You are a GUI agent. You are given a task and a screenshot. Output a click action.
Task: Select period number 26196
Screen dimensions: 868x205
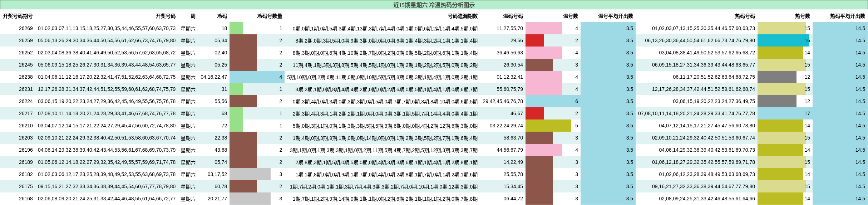26,150
